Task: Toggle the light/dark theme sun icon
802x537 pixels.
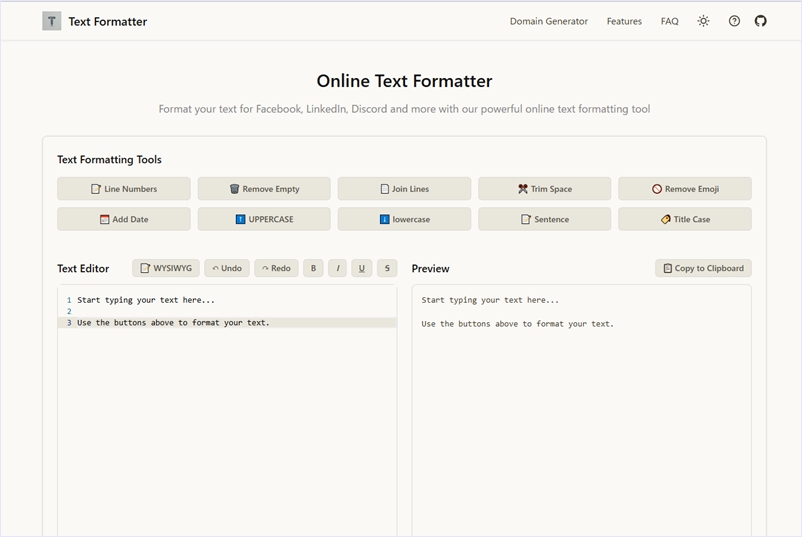Action: 703,21
